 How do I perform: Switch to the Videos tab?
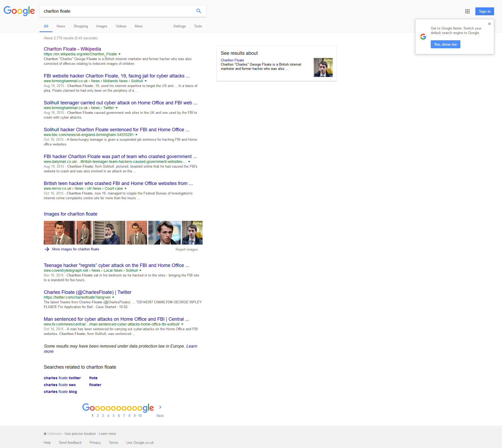coord(121,26)
